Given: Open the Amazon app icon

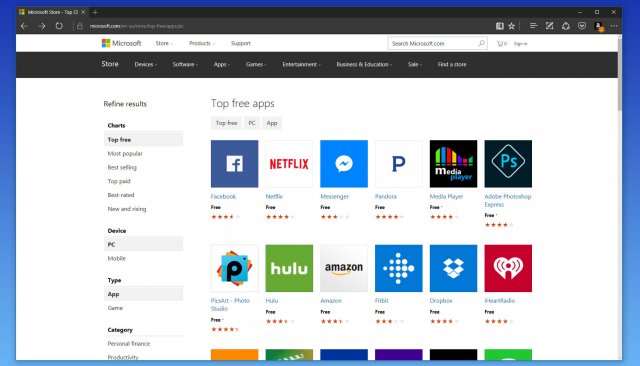Looking at the screenshot, I should [x=344, y=268].
